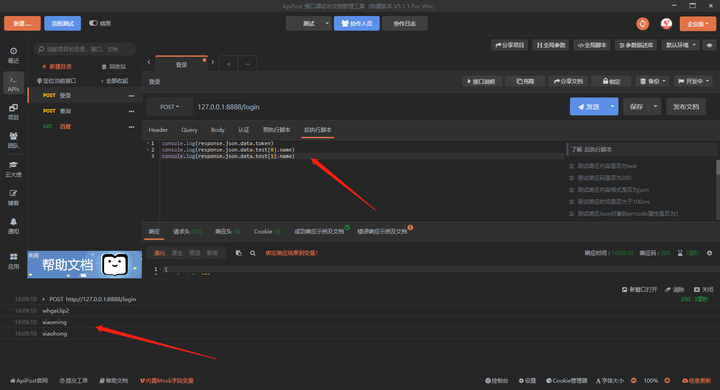The image size is (720, 390).
Task: Switch to the 认证 auth tab
Action: pyautogui.click(x=243, y=130)
